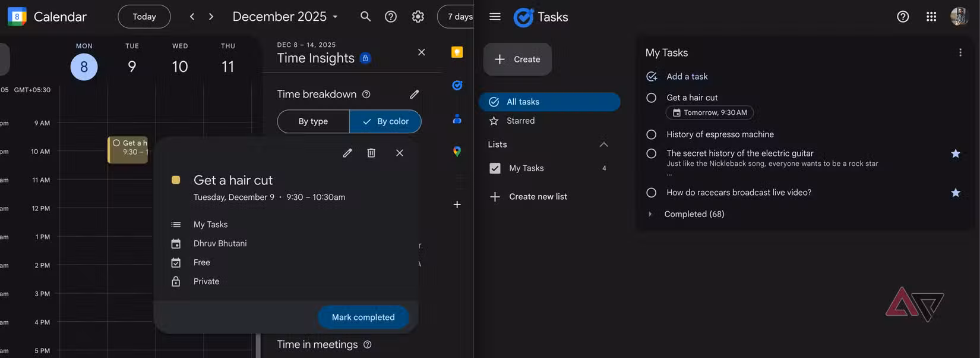
Task: Open Calendar settings gear menu
Action: point(418,17)
